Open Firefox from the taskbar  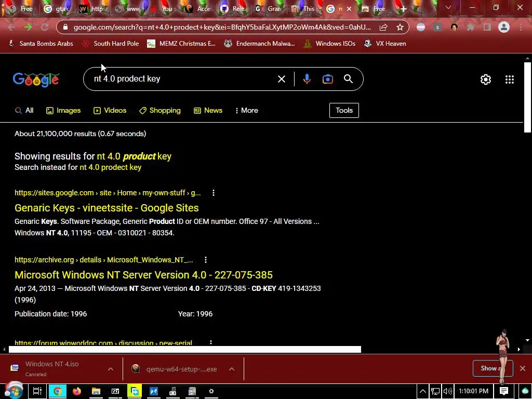77,391
